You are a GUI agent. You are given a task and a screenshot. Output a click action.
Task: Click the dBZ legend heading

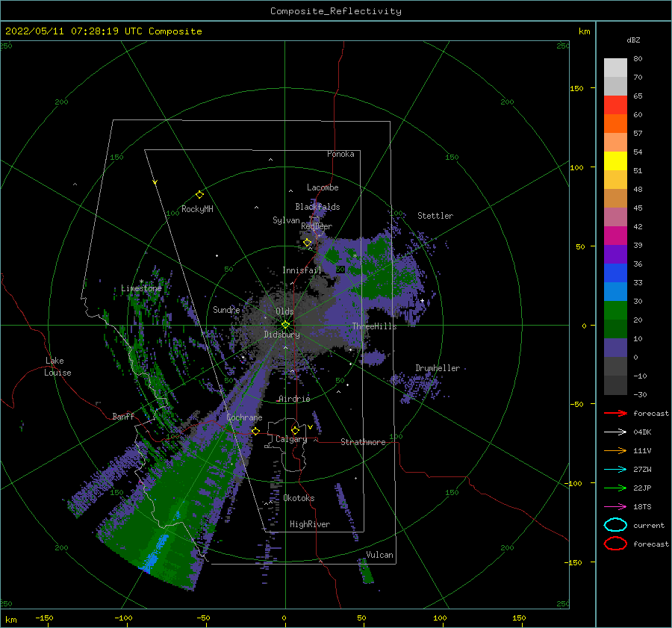click(633, 40)
